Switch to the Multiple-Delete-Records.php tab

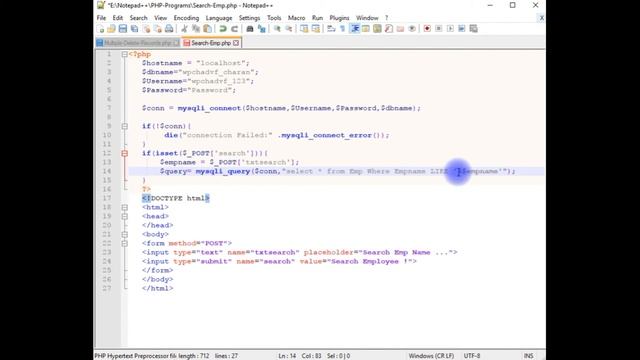click(137, 43)
